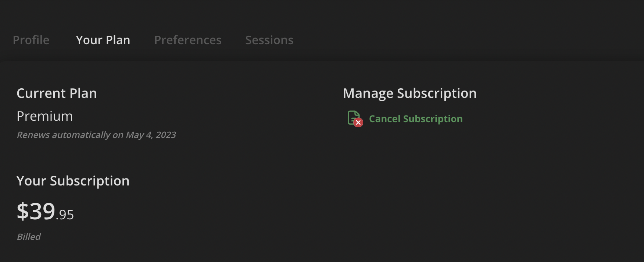Click the Billed label below the price

pyautogui.click(x=29, y=237)
